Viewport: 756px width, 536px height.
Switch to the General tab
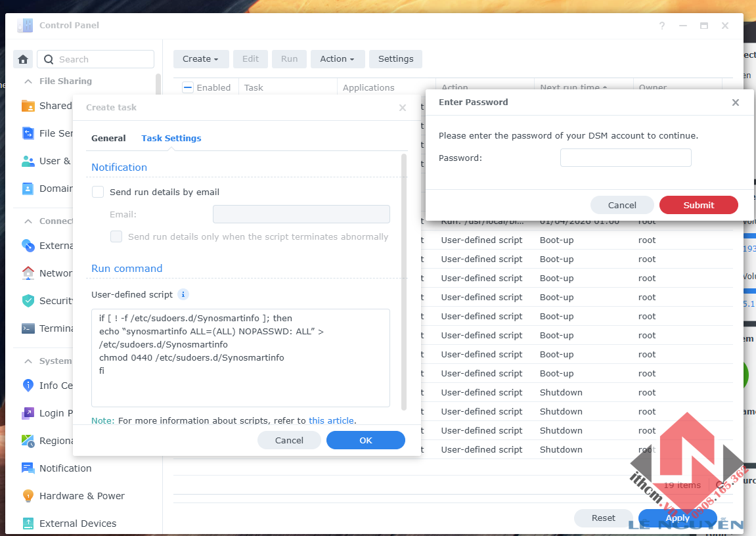[108, 138]
